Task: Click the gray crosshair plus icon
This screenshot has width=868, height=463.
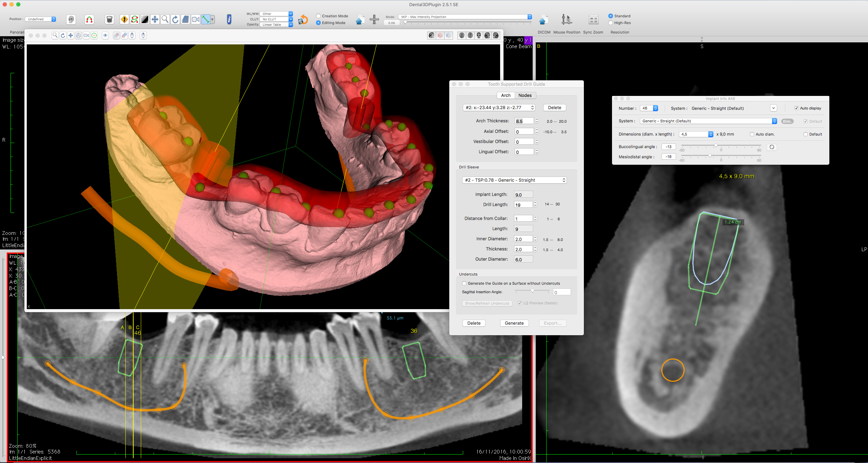Action: tap(374, 19)
